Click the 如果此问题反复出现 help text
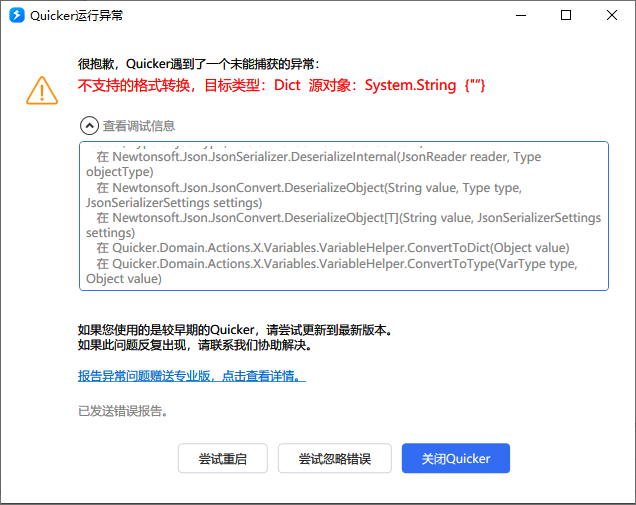The height and width of the screenshot is (505, 636). click(x=195, y=346)
